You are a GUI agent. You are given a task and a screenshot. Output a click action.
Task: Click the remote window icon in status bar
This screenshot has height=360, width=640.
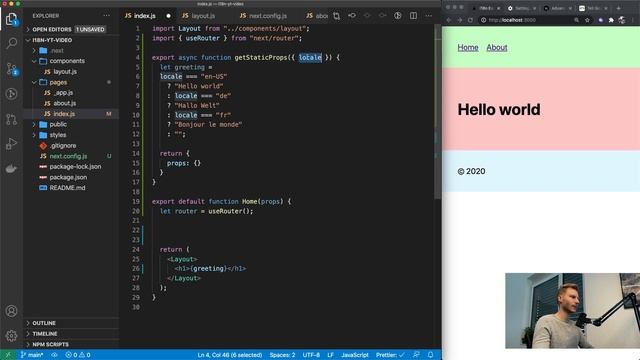point(8,355)
